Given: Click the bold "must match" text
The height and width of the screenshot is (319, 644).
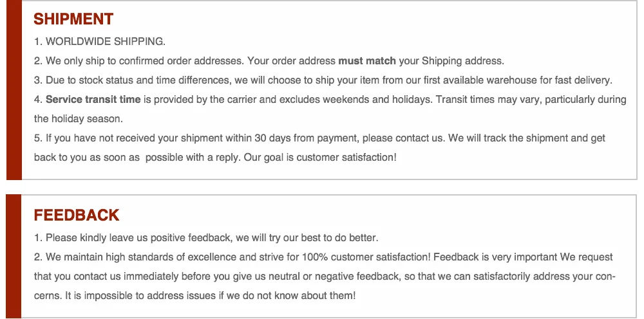Looking at the screenshot, I should [367, 61].
